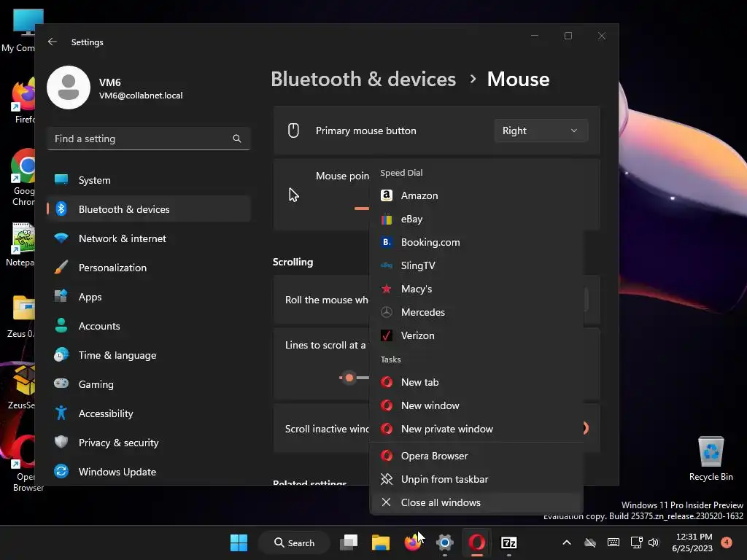This screenshot has height=560, width=747.
Task: Go back in Settings window
Action: pos(53,42)
